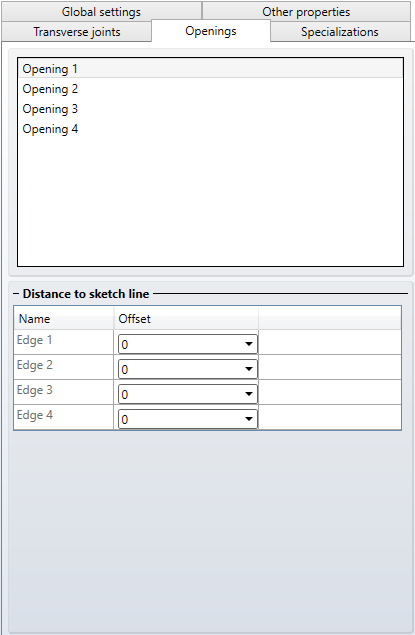415x635 pixels.
Task: Switch to the Global settings tab
Action: (x=101, y=11)
